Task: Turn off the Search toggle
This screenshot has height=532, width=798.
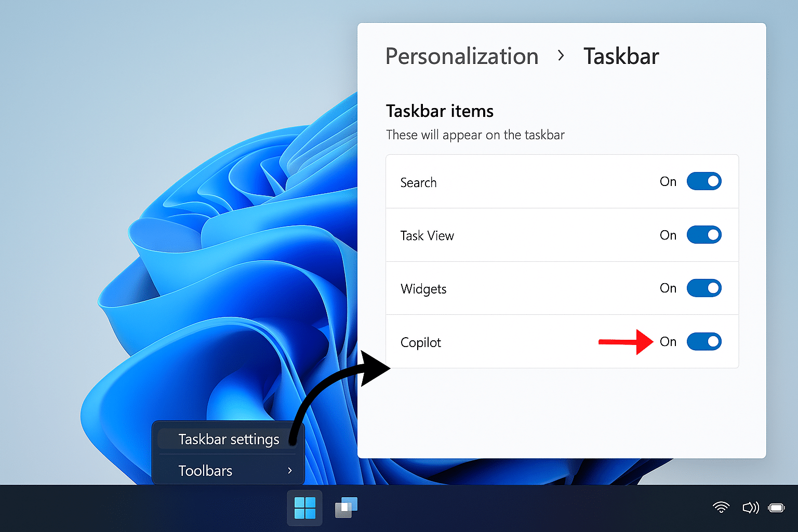Action: pos(704,181)
